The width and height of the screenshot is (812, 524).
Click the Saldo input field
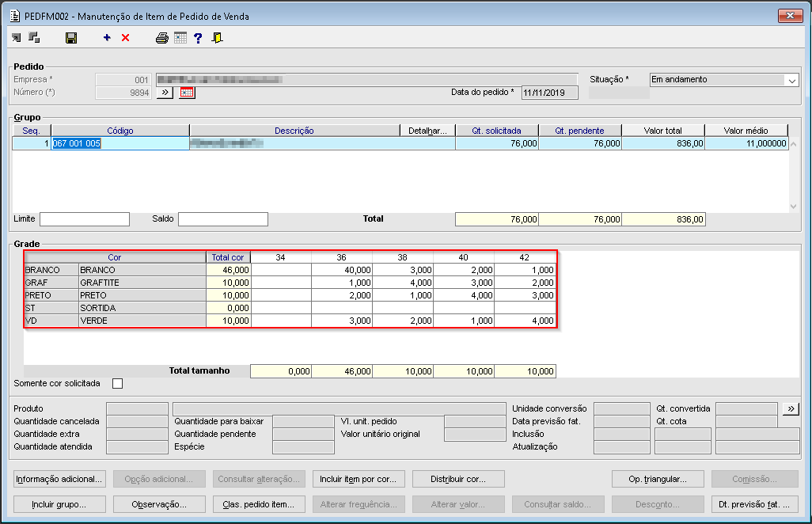click(x=223, y=219)
